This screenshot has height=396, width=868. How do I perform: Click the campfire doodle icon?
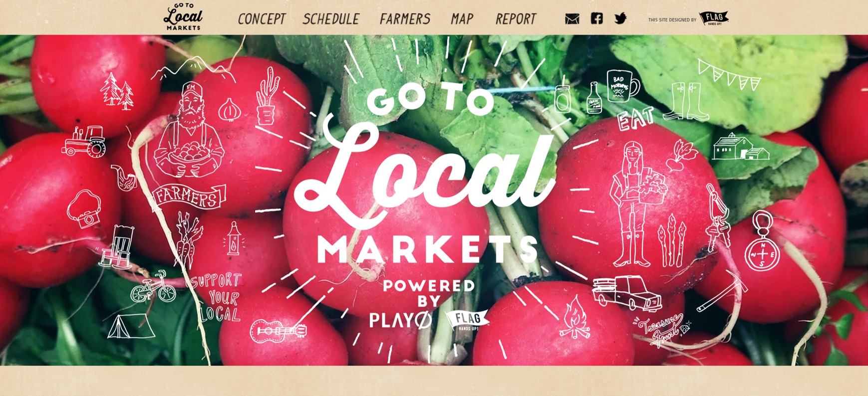[x=574, y=317]
